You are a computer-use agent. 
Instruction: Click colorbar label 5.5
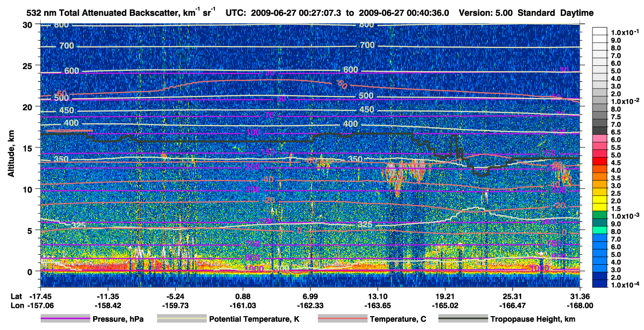pyautogui.click(x=615, y=147)
